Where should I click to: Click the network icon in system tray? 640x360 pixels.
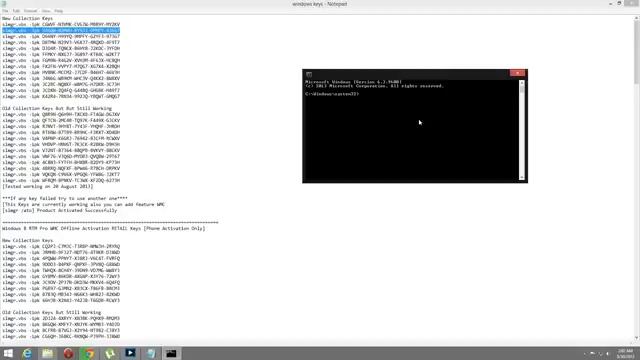click(x=600, y=354)
